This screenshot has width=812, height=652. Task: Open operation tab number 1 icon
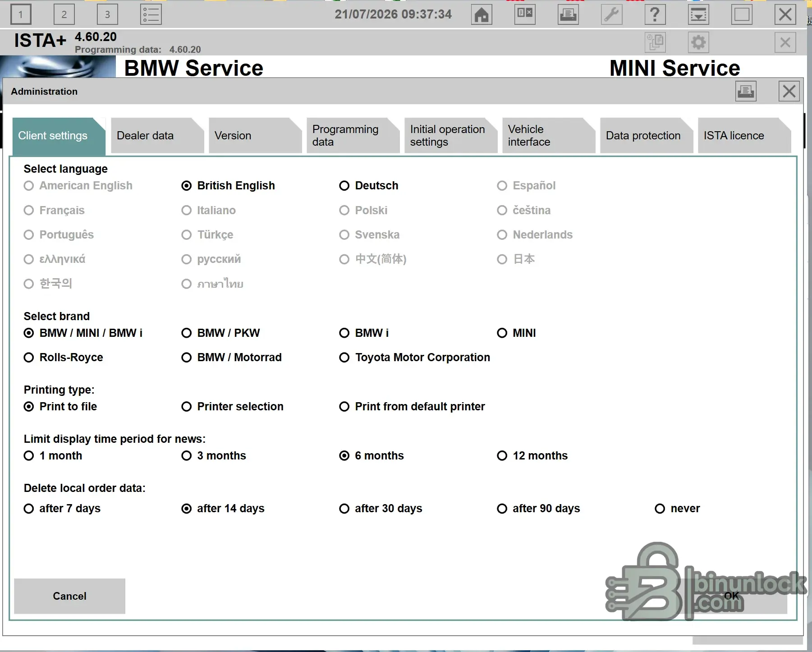pos(20,14)
